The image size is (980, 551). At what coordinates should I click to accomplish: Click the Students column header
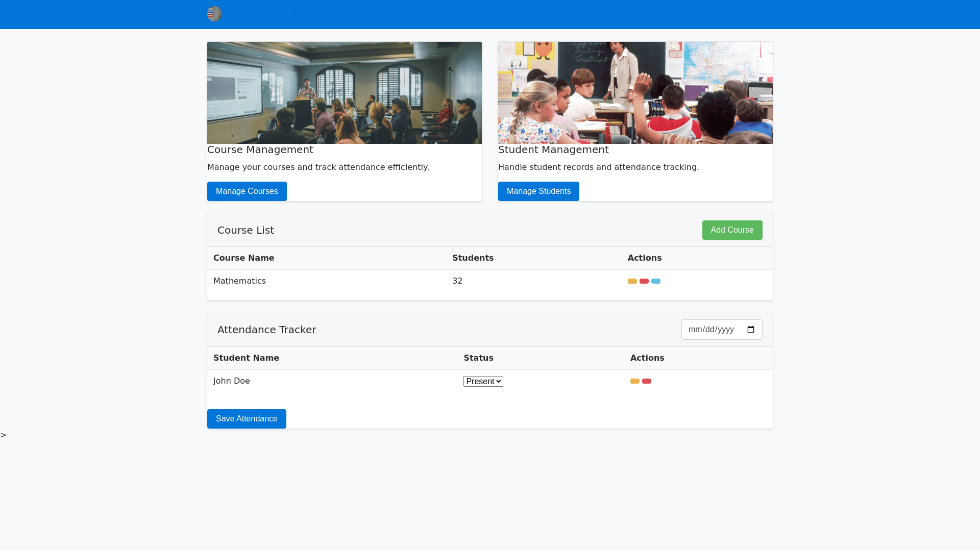pos(473,258)
